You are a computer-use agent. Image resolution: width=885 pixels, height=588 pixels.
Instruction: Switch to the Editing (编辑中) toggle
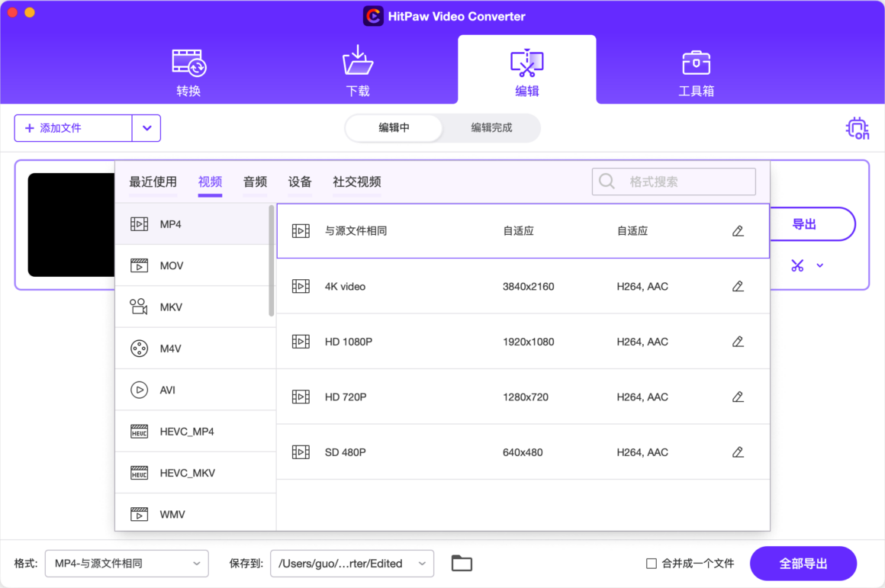394,127
